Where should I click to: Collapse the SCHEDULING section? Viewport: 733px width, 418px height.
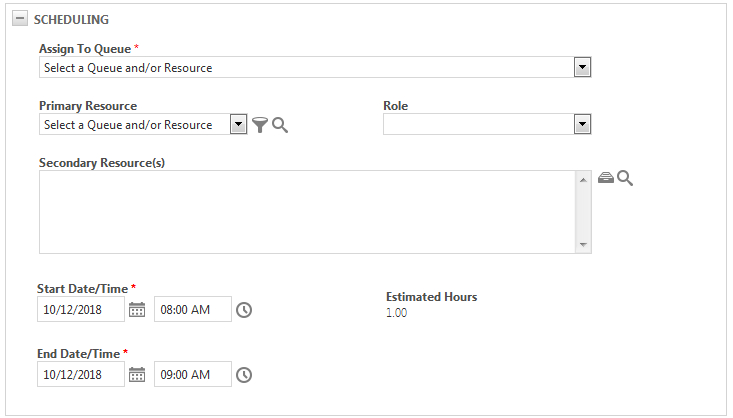[x=20, y=19]
